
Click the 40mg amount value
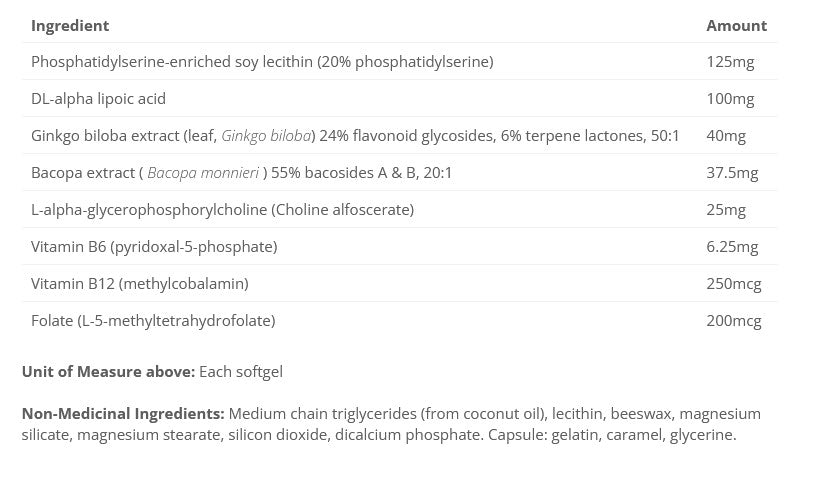(726, 136)
